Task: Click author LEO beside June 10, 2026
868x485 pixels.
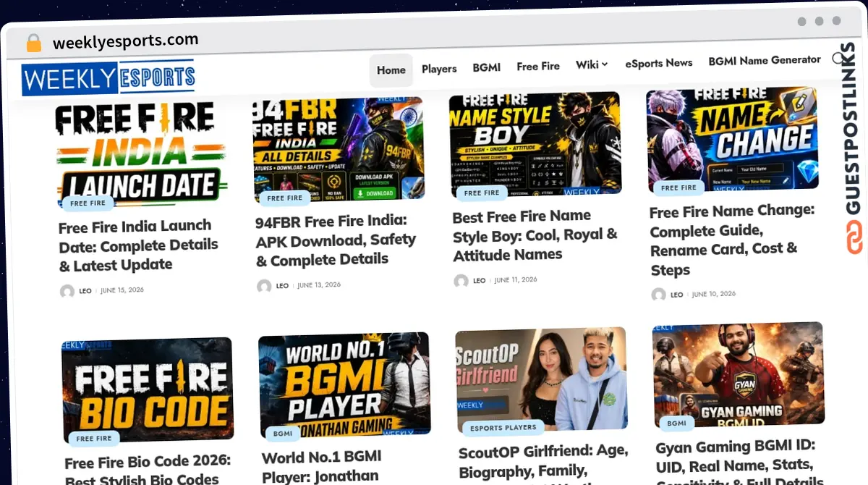Action: coord(676,295)
